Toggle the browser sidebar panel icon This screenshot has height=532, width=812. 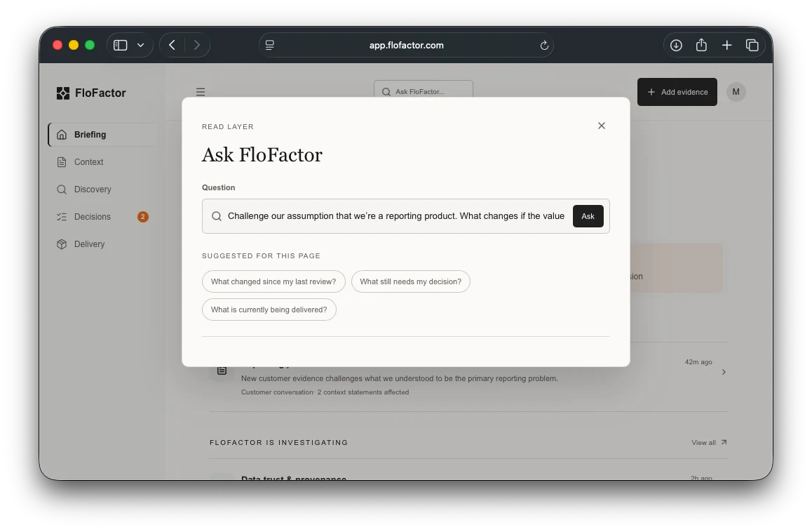click(x=120, y=45)
